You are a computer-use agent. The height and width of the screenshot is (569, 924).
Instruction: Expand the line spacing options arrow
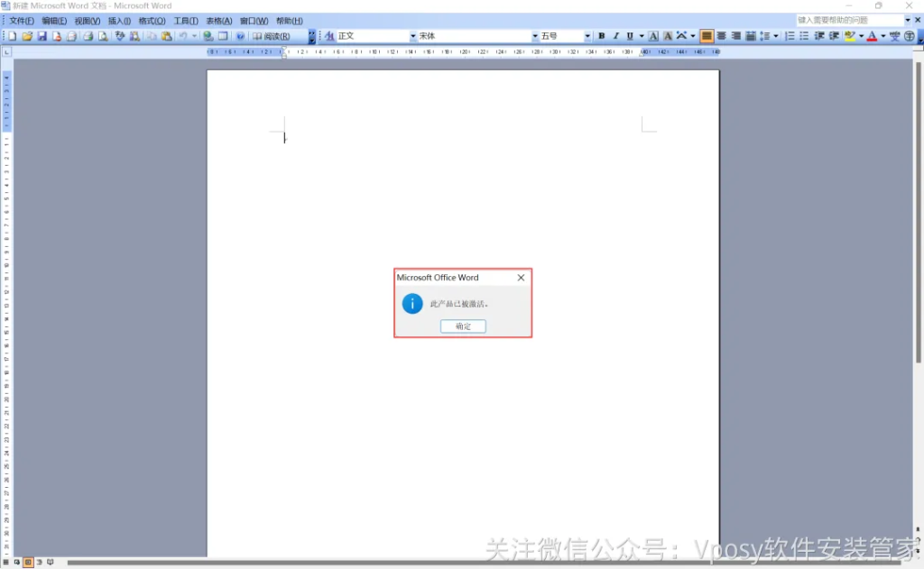pos(776,36)
